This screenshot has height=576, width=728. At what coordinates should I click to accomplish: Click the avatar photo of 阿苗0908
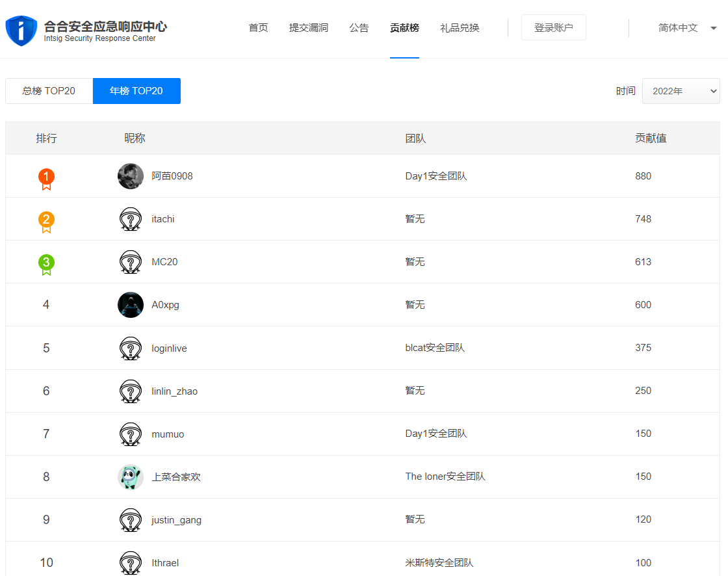tap(131, 176)
